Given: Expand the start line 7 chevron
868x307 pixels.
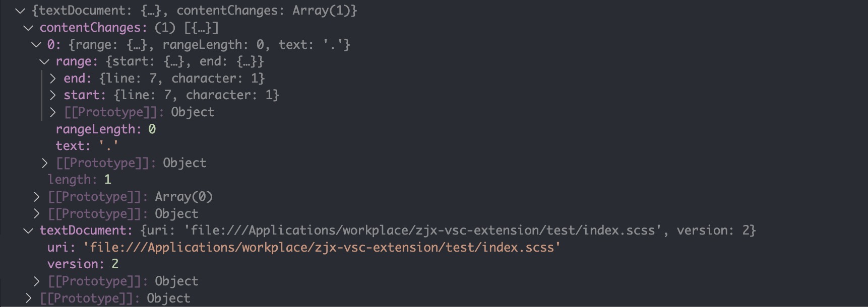Looking at the screenshot, I should click(52, 95).
